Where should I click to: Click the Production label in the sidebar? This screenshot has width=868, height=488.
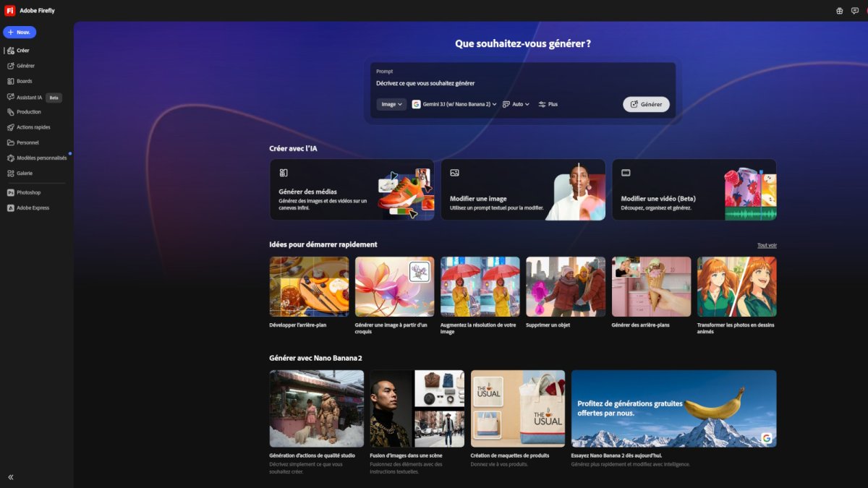29,112
